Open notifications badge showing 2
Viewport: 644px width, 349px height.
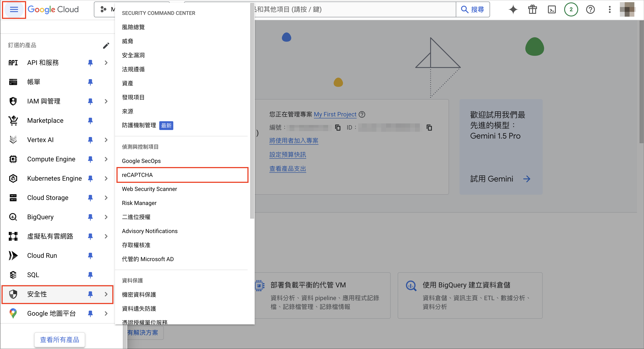571,9
